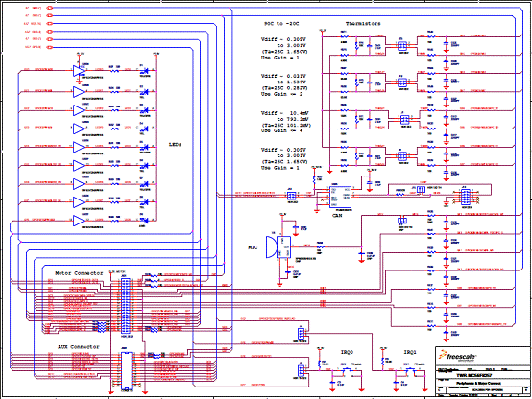Click the Freescale logo in title block
Screen dimensions: 532x399
coord(457,356)
